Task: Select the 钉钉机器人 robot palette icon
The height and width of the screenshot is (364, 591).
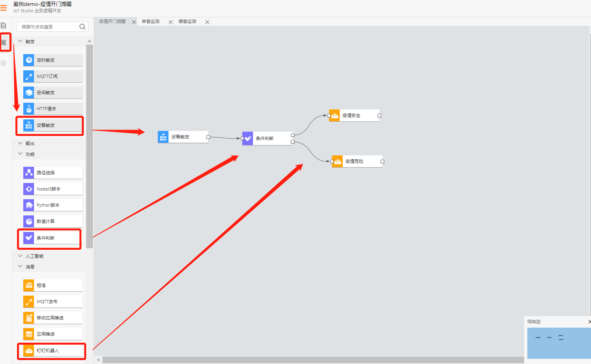Action: click(29, 351)
